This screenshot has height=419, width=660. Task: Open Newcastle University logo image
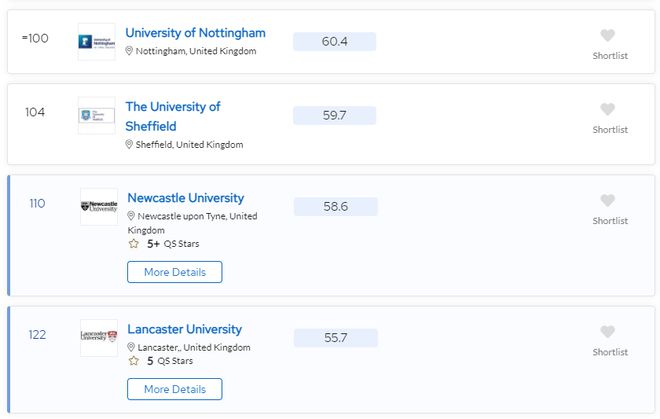click(x=99, y=207)
